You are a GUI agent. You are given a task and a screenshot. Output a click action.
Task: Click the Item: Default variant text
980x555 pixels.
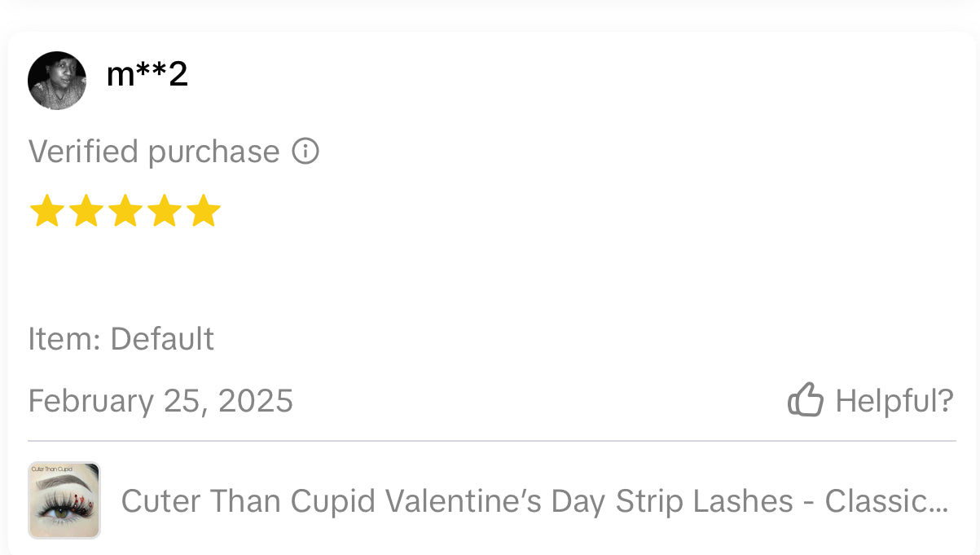click(121, 339)
